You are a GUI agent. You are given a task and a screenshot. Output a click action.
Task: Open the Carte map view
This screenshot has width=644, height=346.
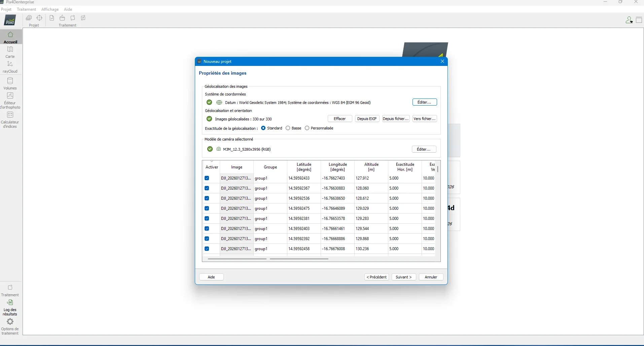(x=10, y=52)
